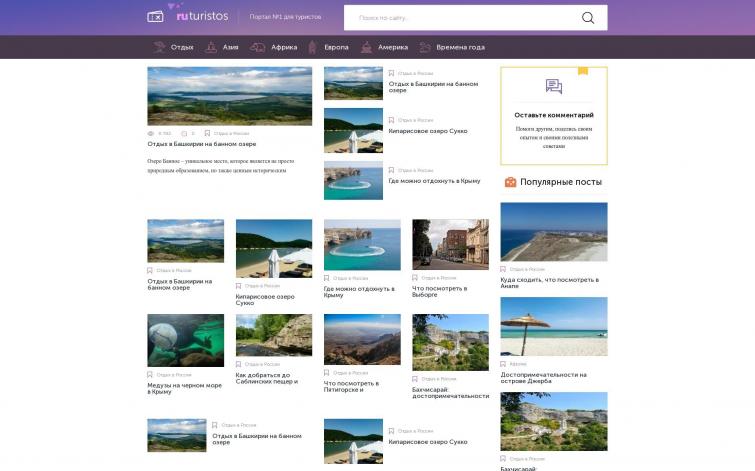Open the Саблинские пещеры river thumbnail

click(x=273, y=335)
